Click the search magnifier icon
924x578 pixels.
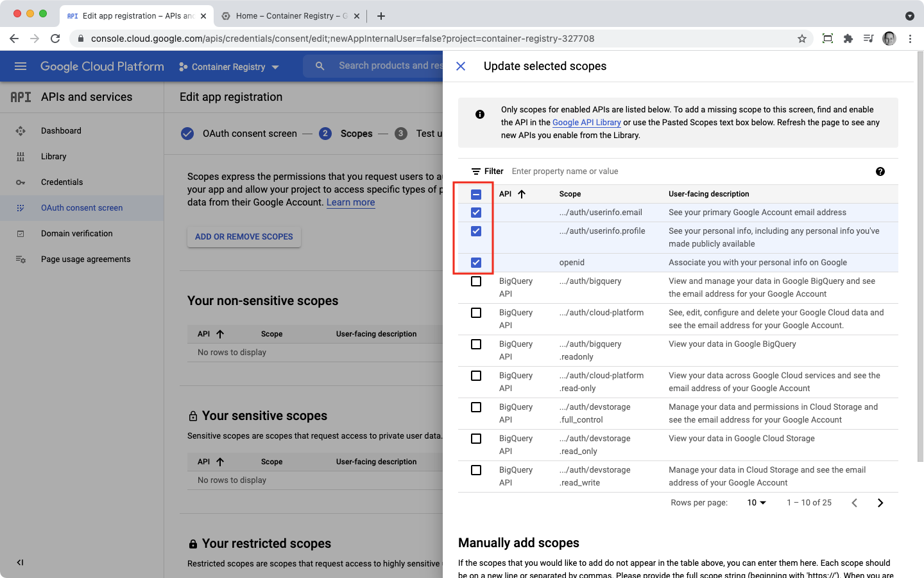pos(320,66)
